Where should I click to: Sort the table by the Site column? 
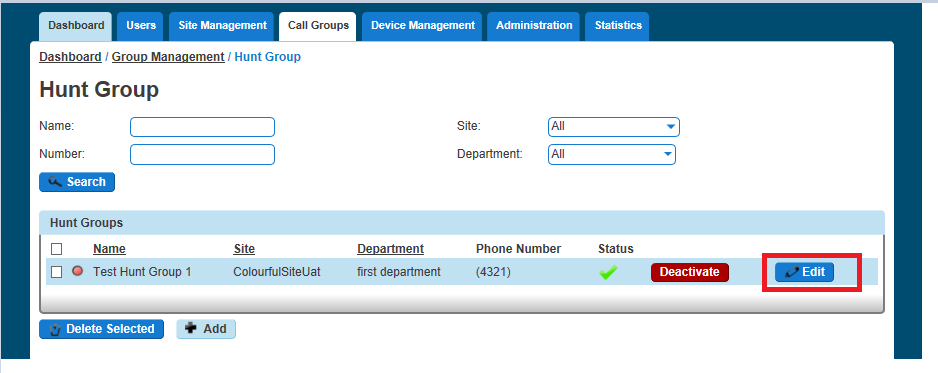tap(244, 249)
